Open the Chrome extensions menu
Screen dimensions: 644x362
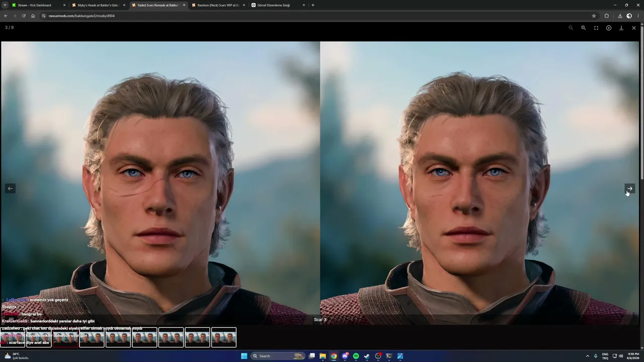tap(606, 16)
